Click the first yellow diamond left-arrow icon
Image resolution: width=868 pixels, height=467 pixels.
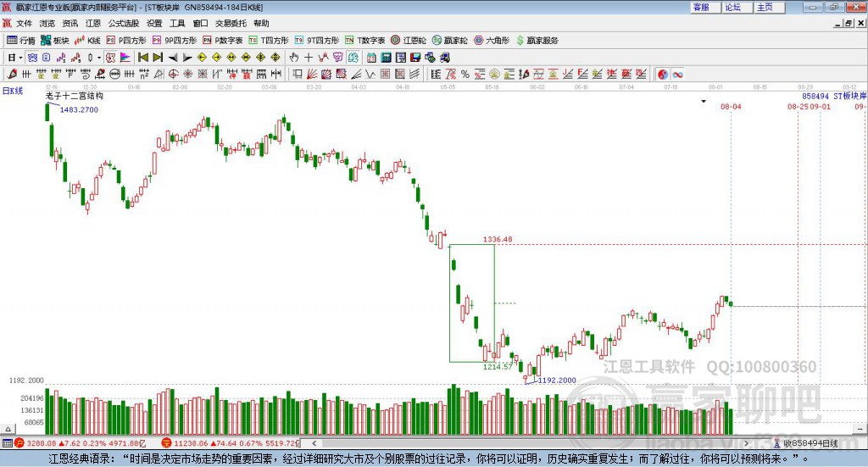(x=202, y=58)
